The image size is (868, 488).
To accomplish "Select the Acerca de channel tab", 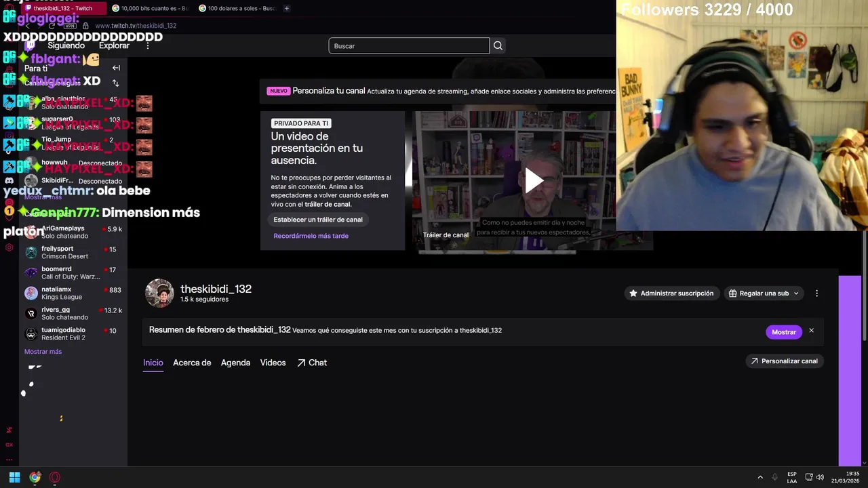I will pos(192,363).
